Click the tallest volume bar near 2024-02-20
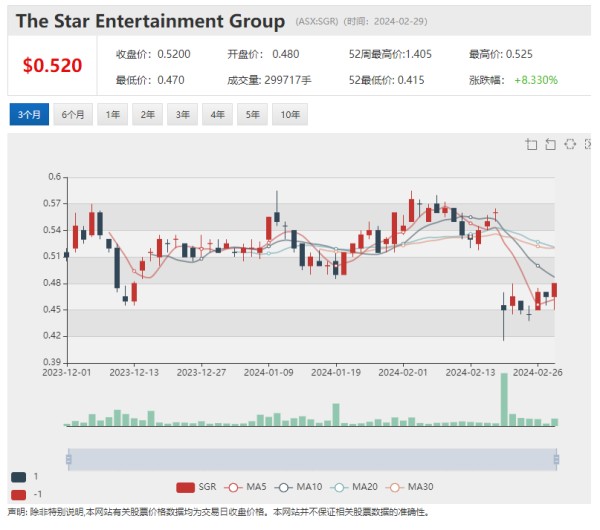Screen dimensions: 600x530 [x=504, y=400]
